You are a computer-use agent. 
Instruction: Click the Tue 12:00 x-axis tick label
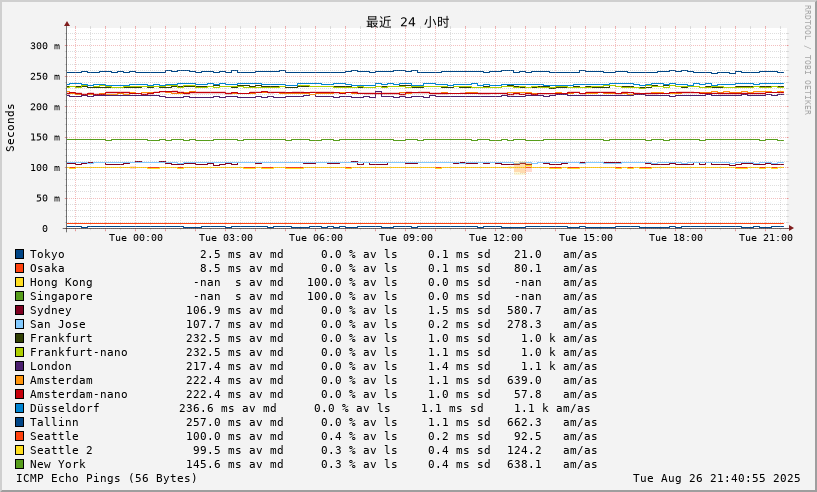[x=496, y=238]
